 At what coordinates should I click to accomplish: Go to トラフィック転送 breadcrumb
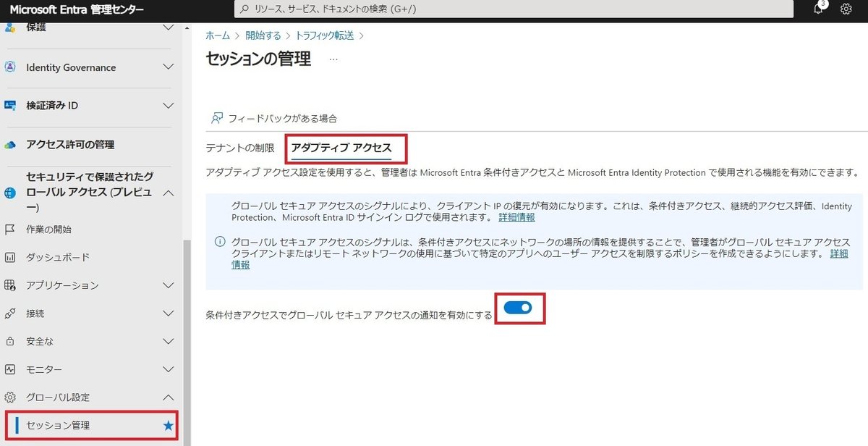click(325, 35)
